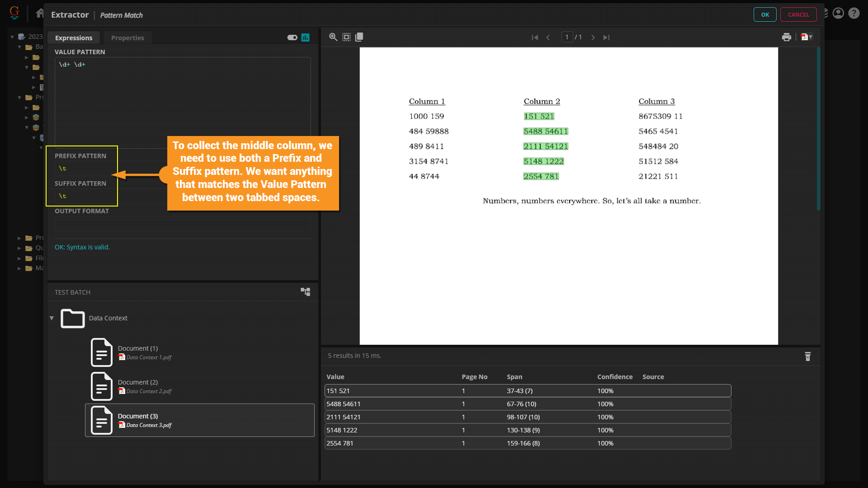Click the copy pages icon in viewer toolbar
The width and height of the screenshot is (868, 488).
click(359, 37)
